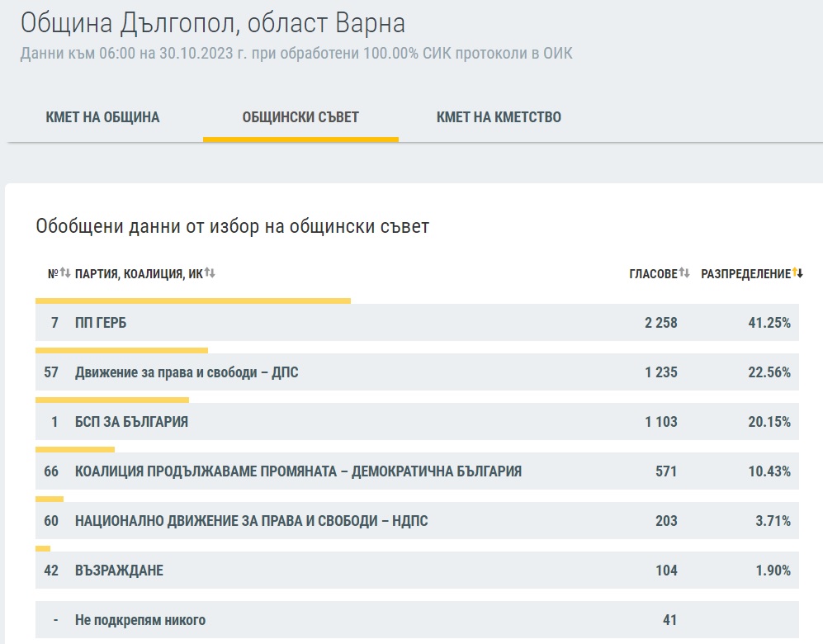Click the 20.15% distribution value
The image size is (823, 644).
[x=769, y=421]
